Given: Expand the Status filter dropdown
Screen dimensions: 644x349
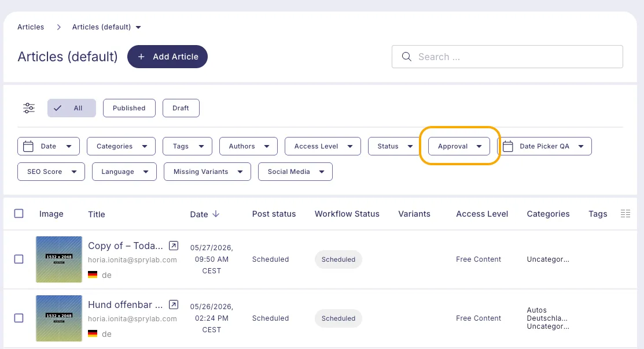Looking at the screenshot, I should point(394,146).
